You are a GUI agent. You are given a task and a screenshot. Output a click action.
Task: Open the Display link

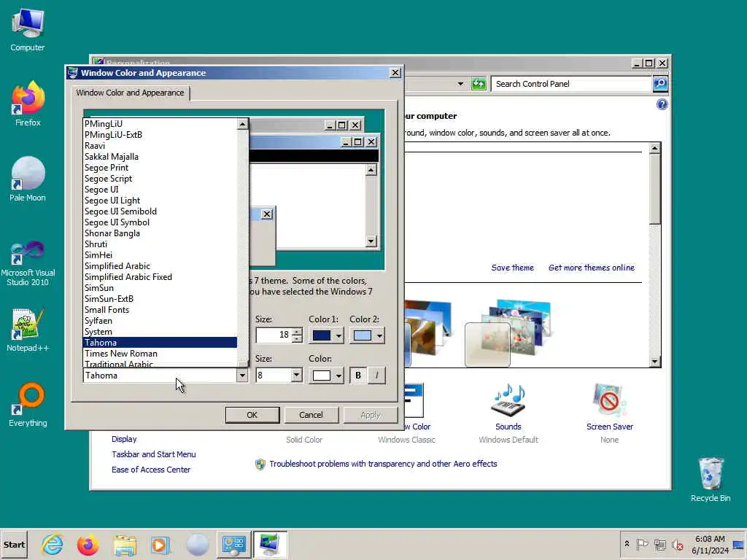[x=124, y=439]
